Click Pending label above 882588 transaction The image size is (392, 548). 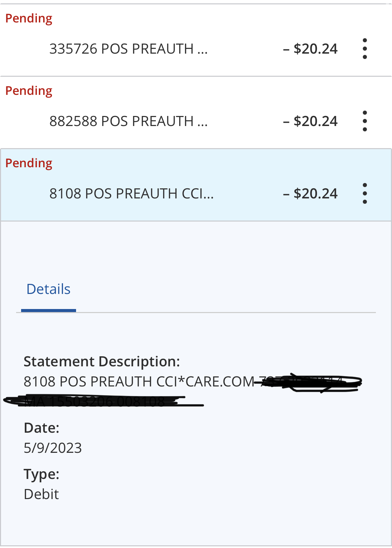(29, 91)
